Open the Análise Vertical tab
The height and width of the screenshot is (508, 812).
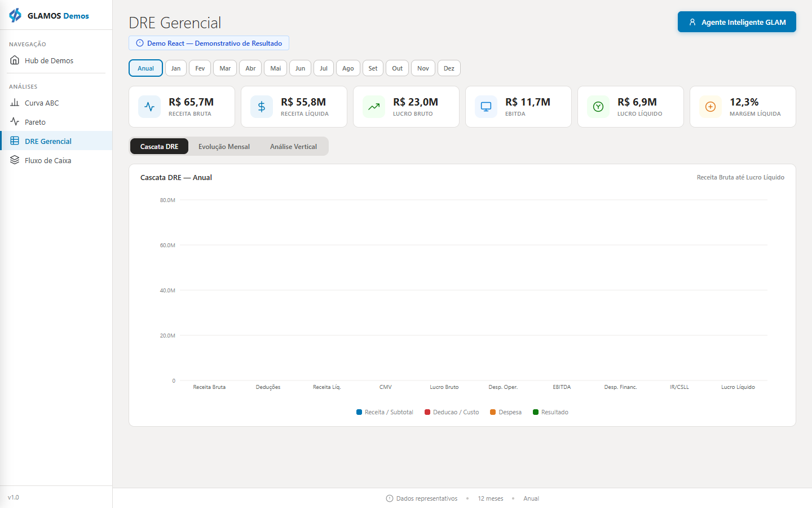pos(293,147)
